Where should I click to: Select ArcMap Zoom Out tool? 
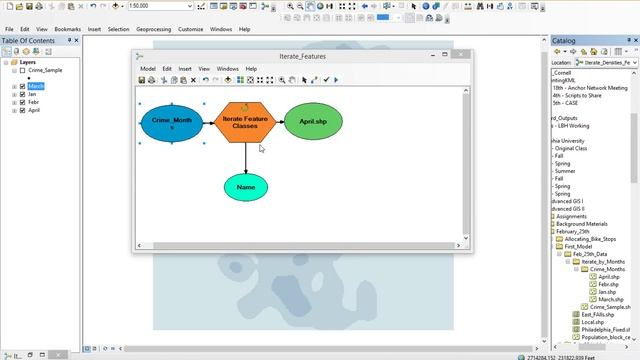pos(300,6)
